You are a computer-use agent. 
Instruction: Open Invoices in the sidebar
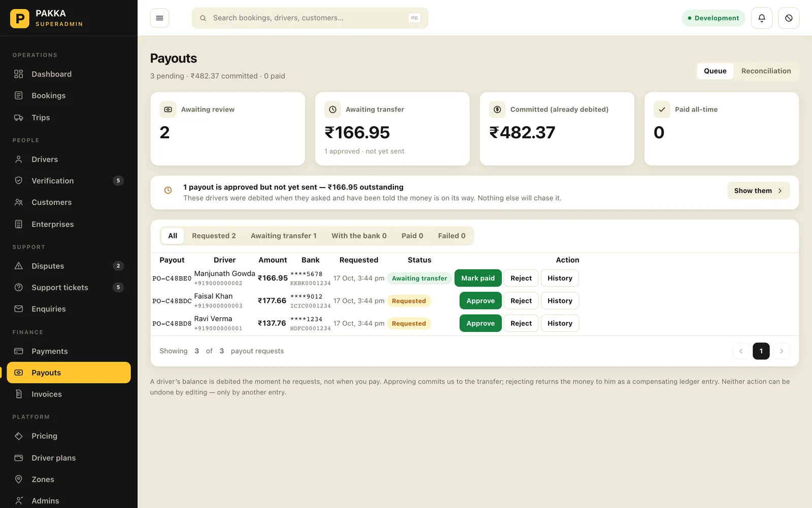69,394
